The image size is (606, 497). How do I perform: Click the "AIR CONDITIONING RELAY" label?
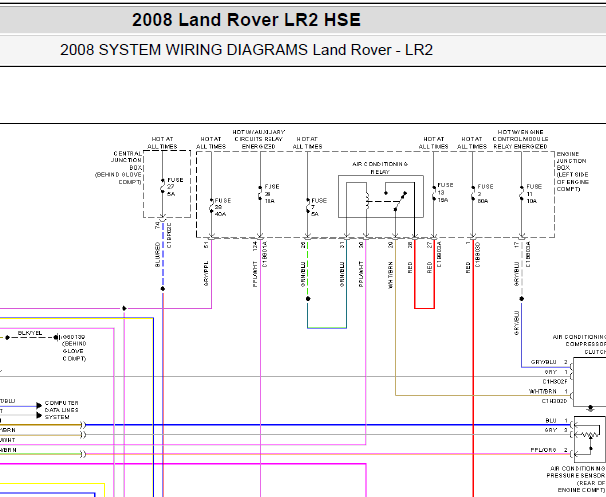pyautogui.click(x=380, y=168)
